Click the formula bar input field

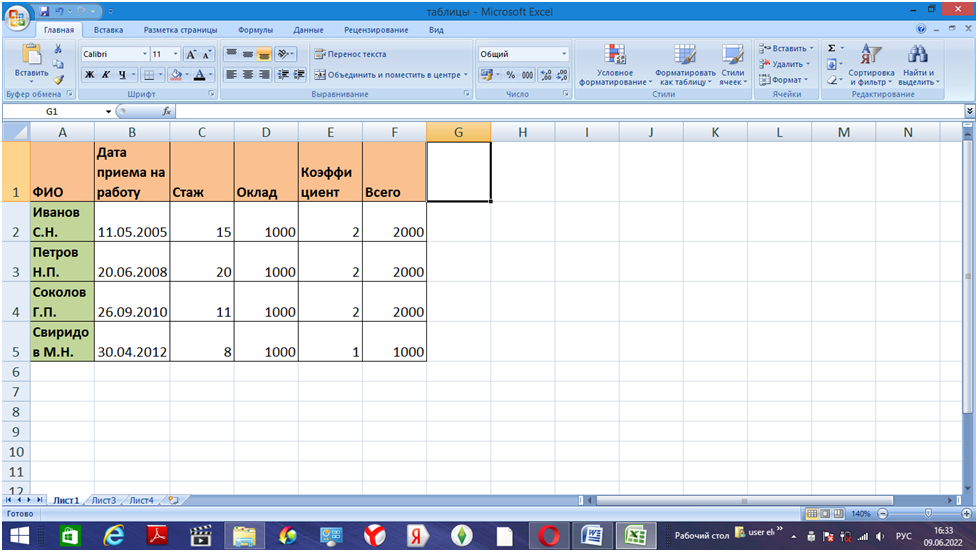coord(569,112)
